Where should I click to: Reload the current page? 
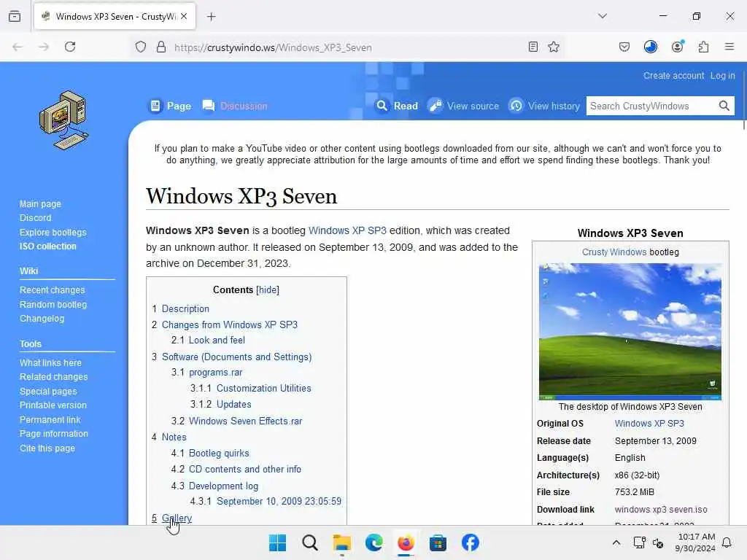(70, 47)
